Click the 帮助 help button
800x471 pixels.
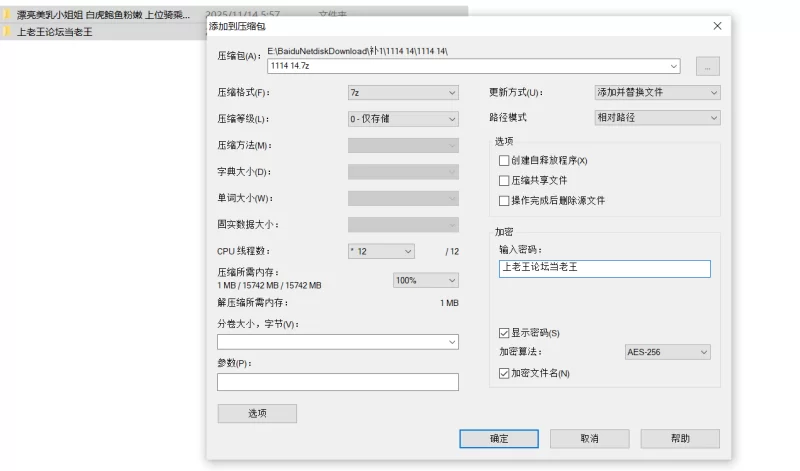(680, 439)
